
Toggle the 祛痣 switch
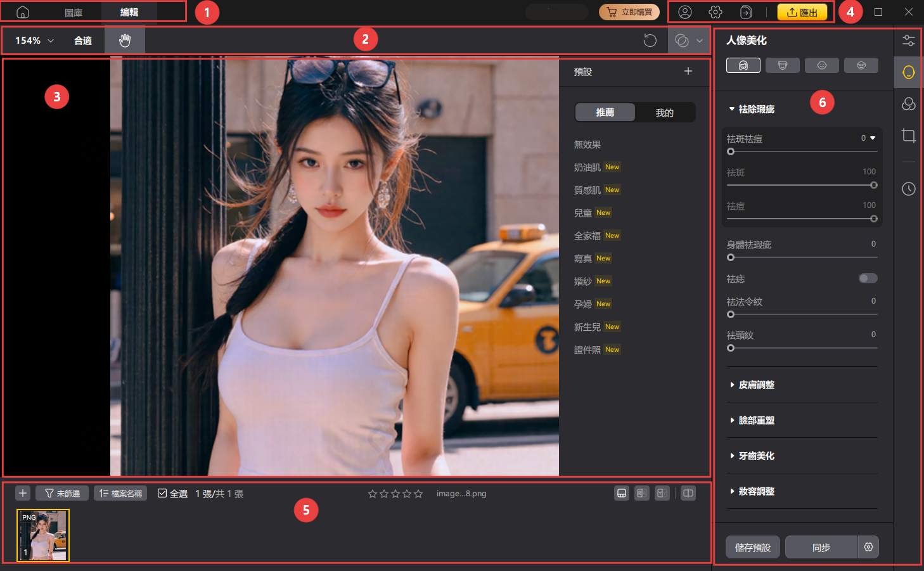(868, 278)
